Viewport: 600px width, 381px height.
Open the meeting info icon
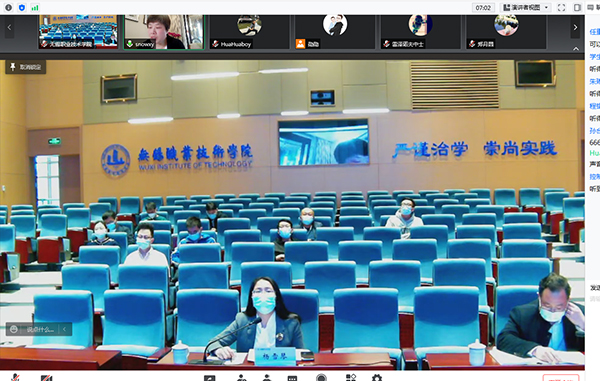coord(8,8)
